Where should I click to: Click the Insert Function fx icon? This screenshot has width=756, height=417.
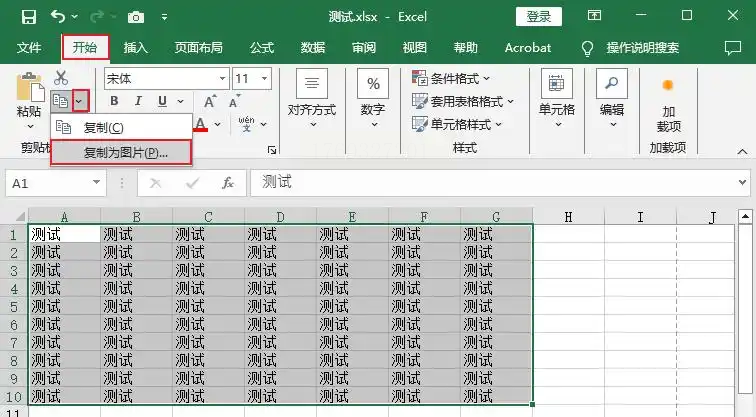click(x=228, y=183)
